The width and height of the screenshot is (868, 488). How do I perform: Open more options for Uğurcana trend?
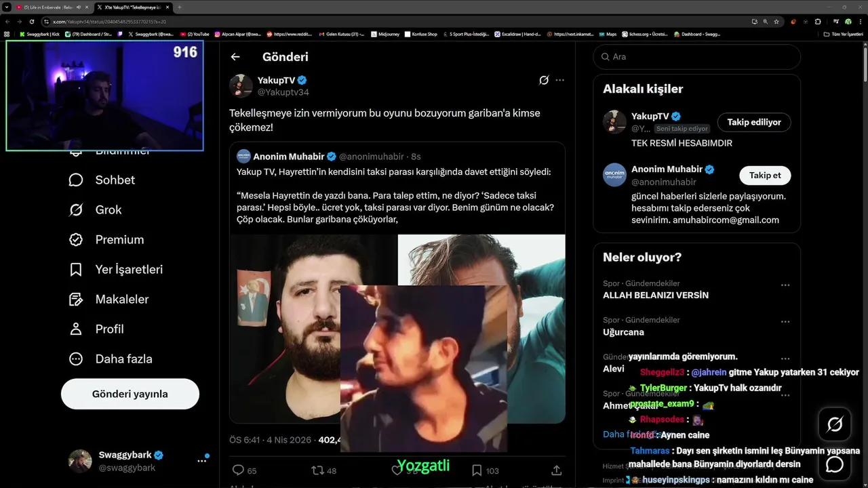point(785,322)
